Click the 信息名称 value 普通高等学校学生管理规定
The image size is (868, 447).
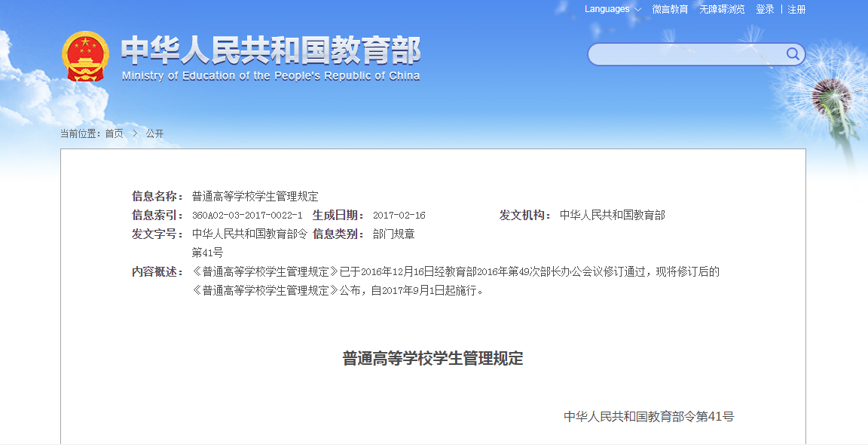click(255, 196)
